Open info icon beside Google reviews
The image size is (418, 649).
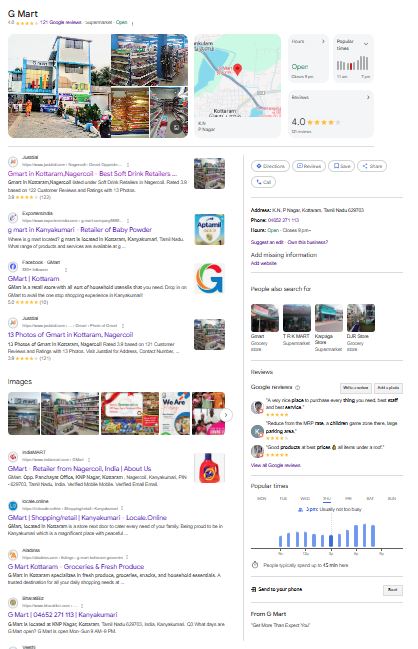coord(297,387)
